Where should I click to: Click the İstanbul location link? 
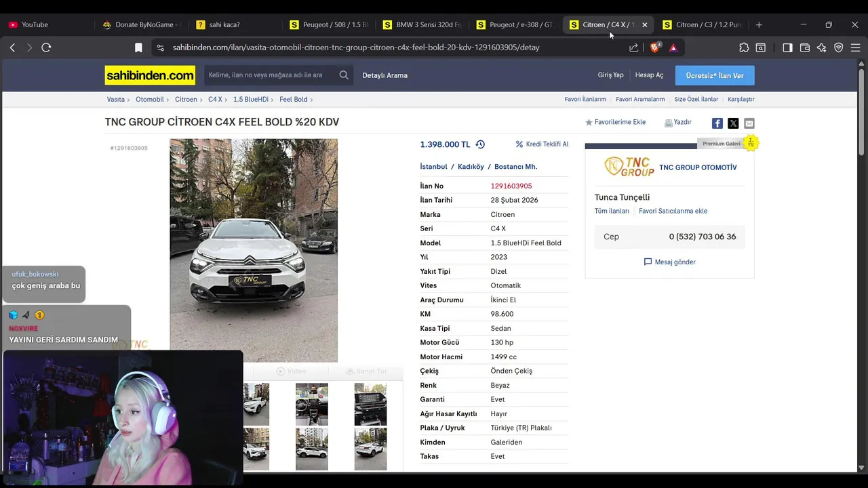tap(434, 167)
